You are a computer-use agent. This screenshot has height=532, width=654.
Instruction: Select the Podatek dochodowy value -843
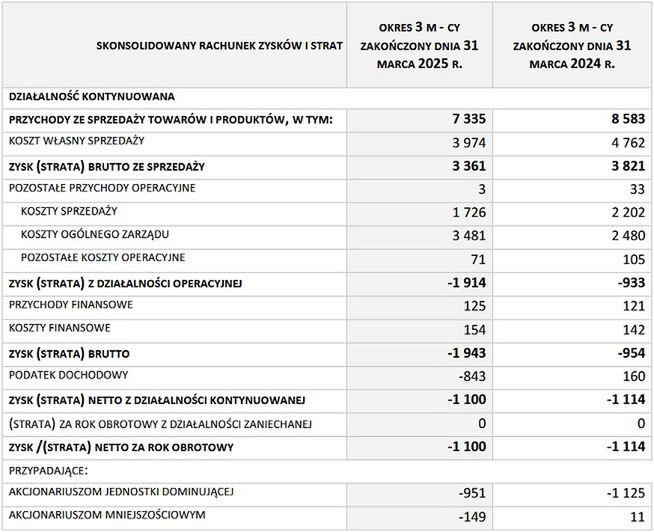(472, 376)
